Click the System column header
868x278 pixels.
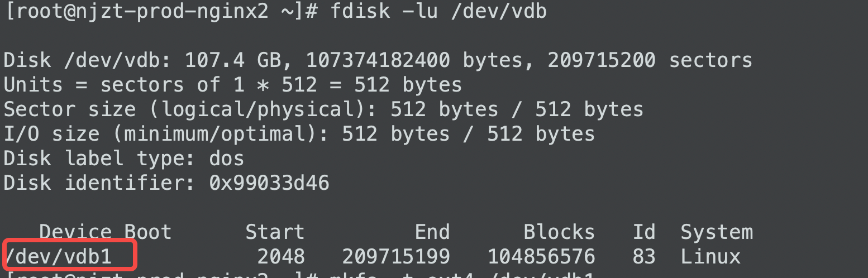[x=717, y=232]
